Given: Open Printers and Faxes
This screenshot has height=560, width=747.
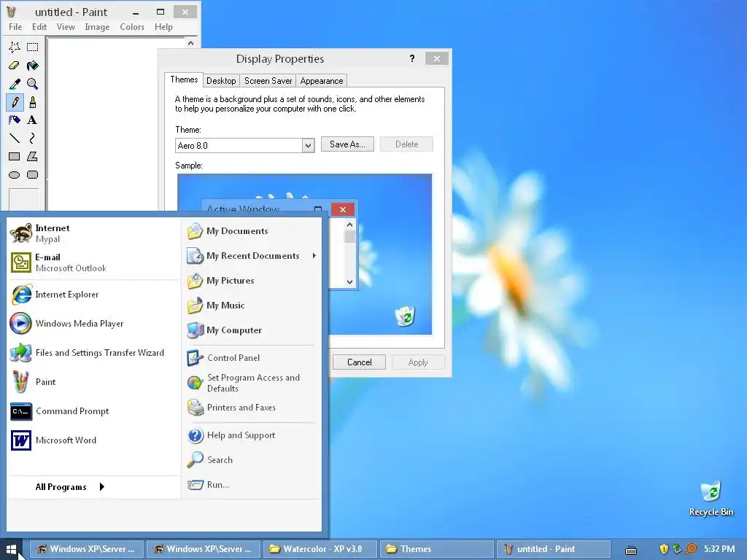Looking at the screenshot, I should 252,408.
